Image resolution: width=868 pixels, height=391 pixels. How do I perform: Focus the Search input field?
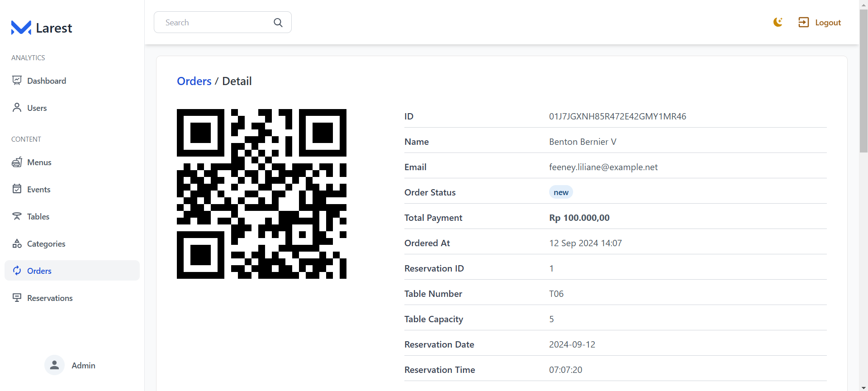[x=215, y=23]
